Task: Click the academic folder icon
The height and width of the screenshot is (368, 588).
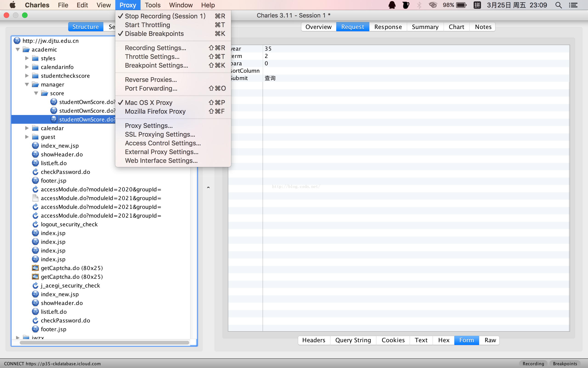Action: tap(26, 49)
